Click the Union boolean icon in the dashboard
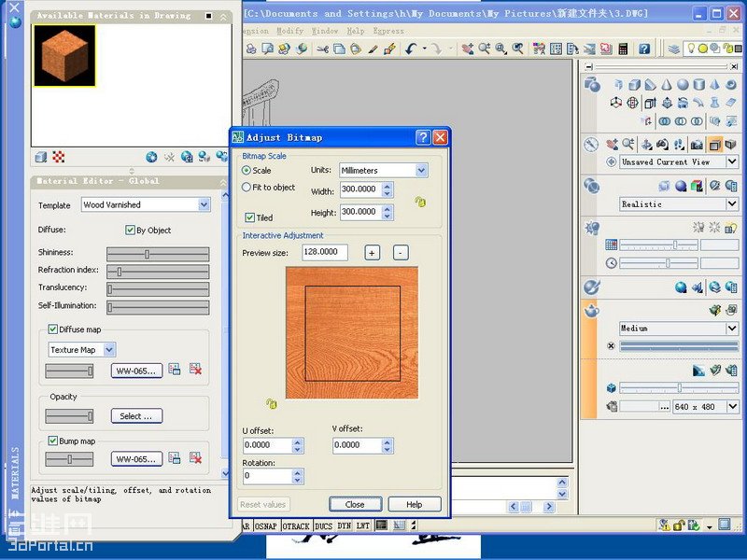Screen dimensions: 747x560 (665, 121)
